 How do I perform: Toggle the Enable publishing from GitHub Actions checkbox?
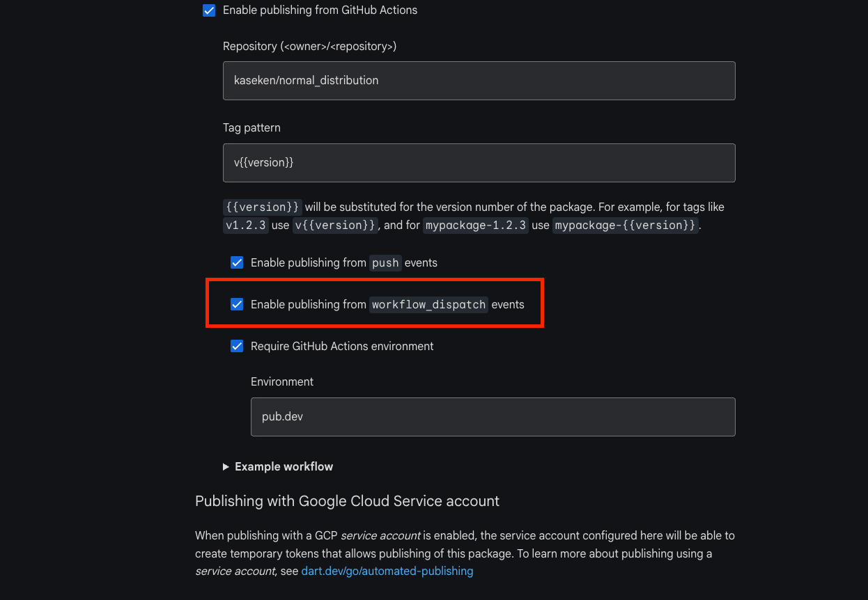[x=209, y=10]
